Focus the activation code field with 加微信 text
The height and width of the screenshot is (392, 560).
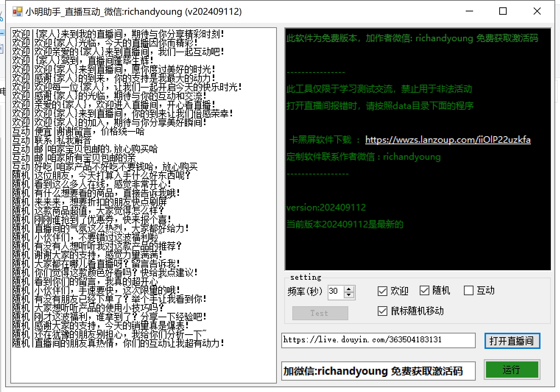(378, 371)
